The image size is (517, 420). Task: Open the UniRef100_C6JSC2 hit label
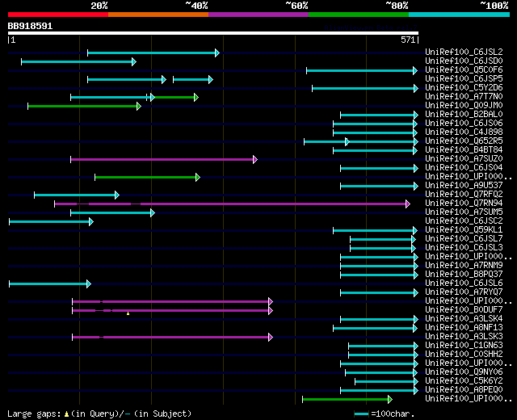[x=464, y=220]
